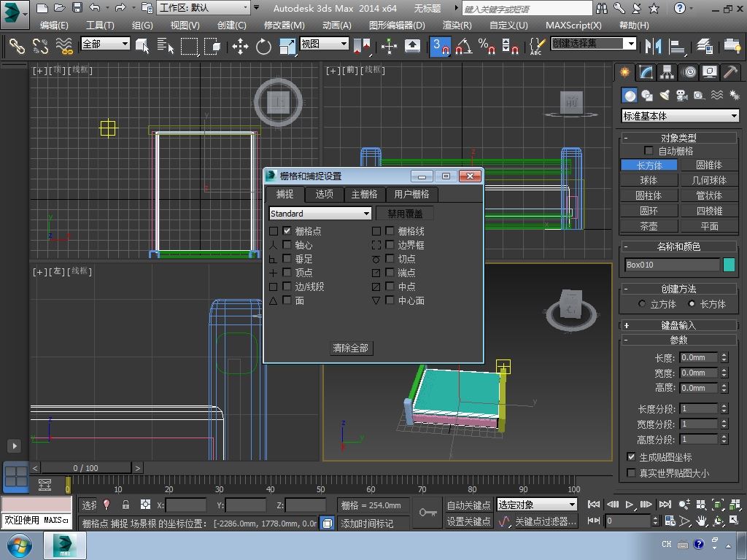Activate the Select and Rotate tool
Viewport: 747px width, 560px height.
coord(263,46)
